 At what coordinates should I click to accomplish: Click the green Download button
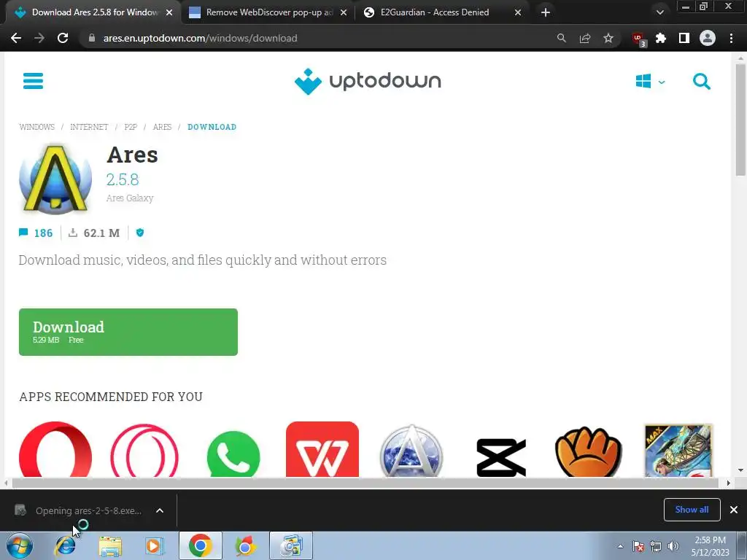(128, 332)
